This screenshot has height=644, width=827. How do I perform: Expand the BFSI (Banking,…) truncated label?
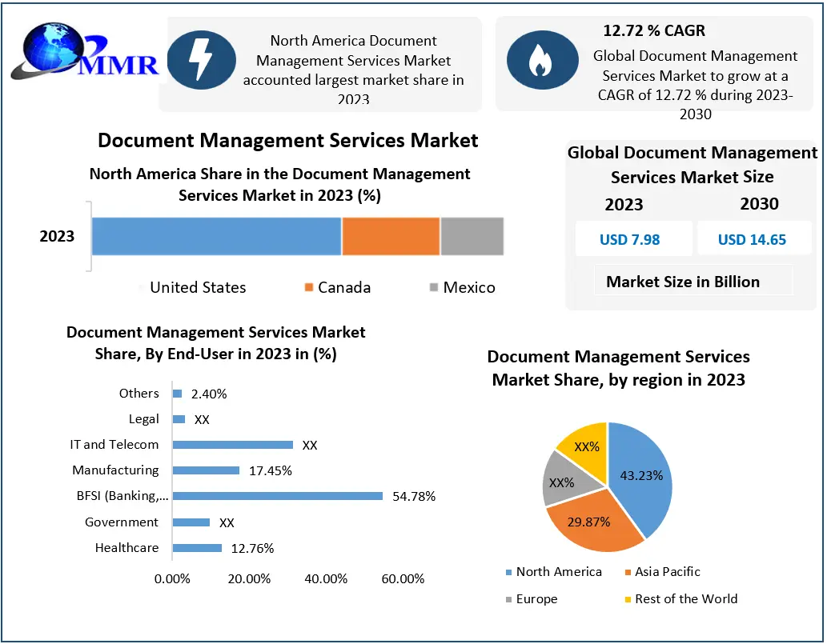click(x=122, y=496)
